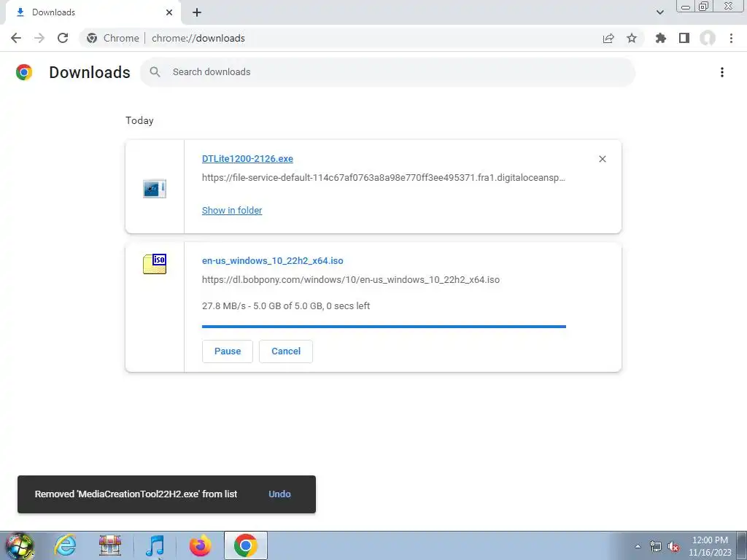
Task: Open a new tab with plus button
Action: click(197, 12)
